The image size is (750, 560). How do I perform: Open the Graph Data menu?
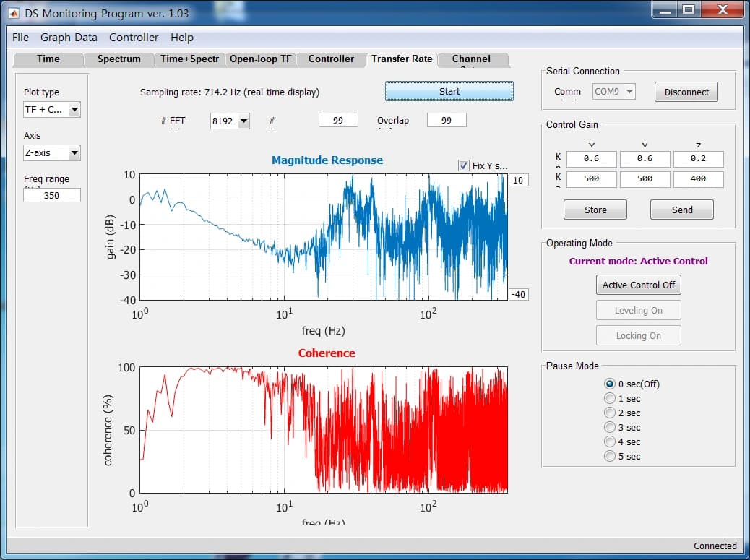69,38
